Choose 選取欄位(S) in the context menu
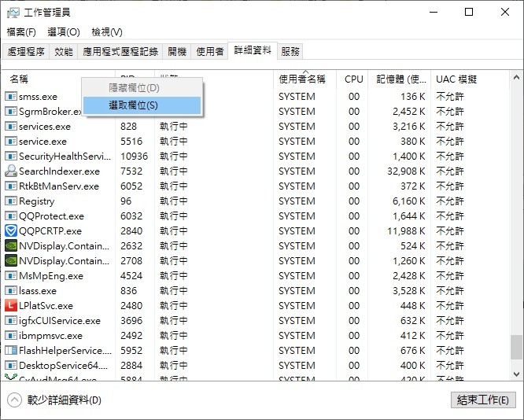524x420 pixels. [142, 105]
